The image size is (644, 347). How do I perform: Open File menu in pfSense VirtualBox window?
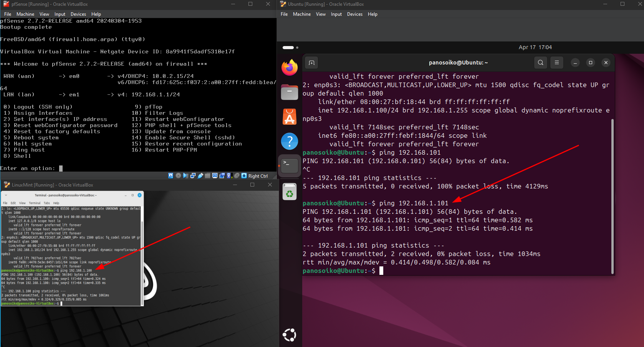[x=8, y=14]
